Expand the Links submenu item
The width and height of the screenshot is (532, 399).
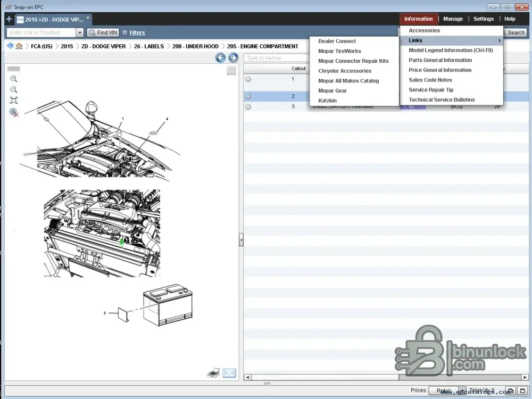[x=451, y=40]
